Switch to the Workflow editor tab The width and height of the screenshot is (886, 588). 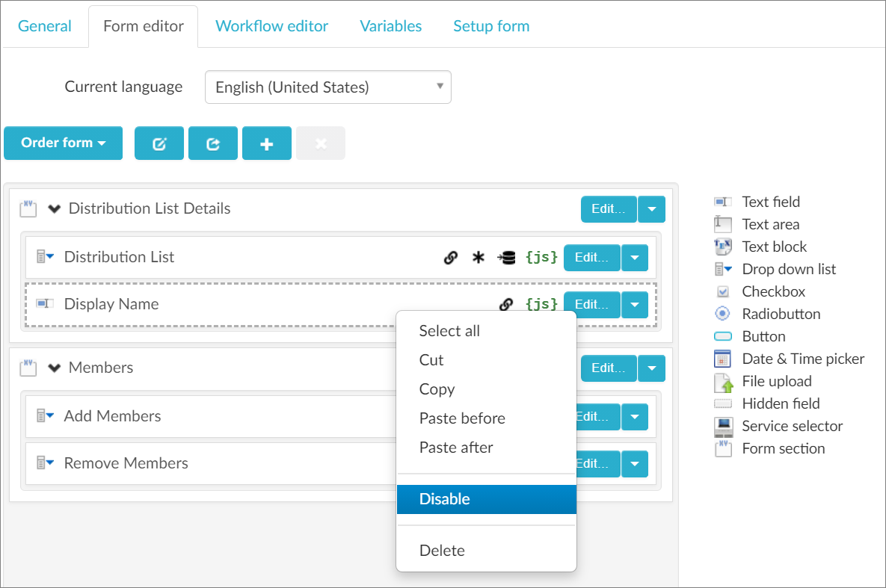(x=271, y=26)
